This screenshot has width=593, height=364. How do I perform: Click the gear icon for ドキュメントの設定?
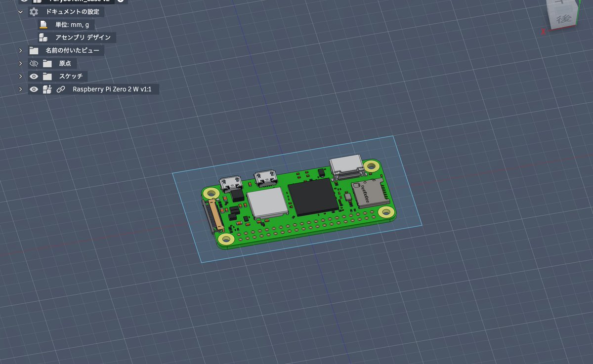coord(34,11)
